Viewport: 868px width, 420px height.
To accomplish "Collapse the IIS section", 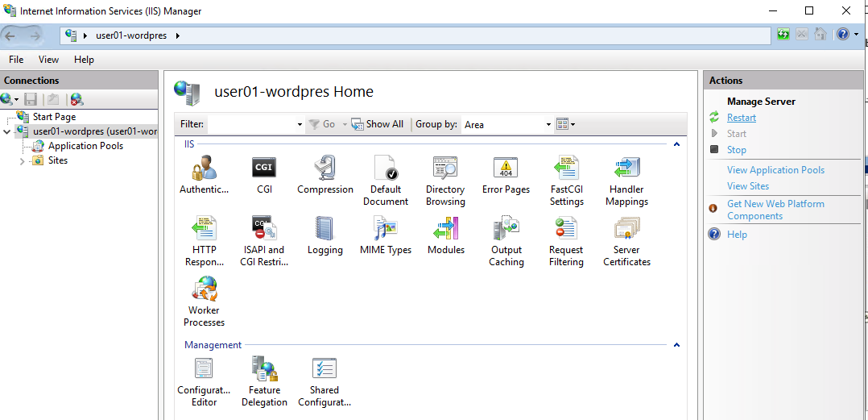I will pos(676,144).
